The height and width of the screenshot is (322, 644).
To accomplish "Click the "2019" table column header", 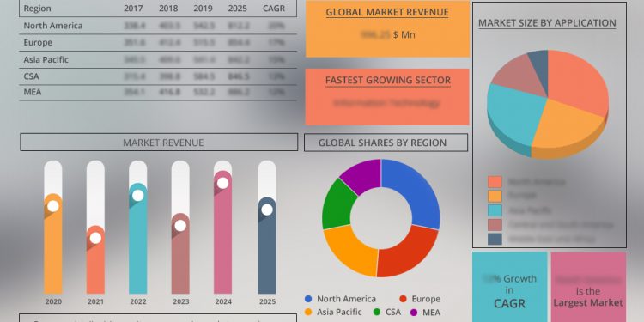I will tap(204, 9).
